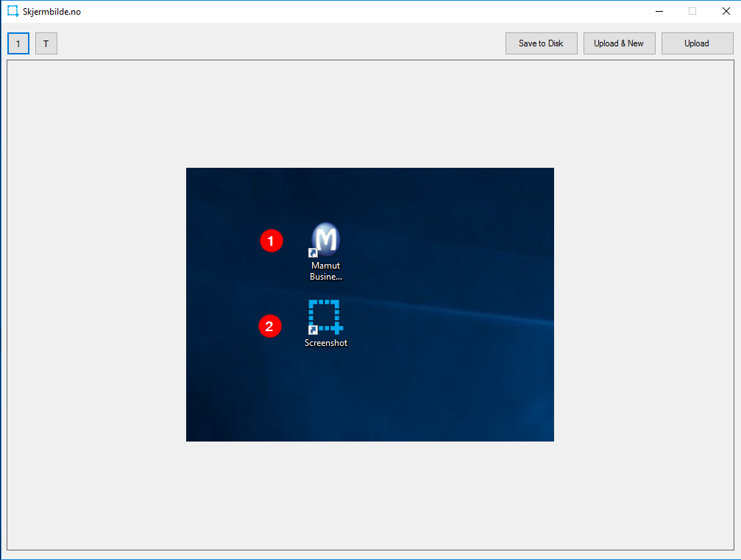Click the Skjermbilde.no window title text
Viewport: 741px width, 560px height.
[x=52, y=12]
